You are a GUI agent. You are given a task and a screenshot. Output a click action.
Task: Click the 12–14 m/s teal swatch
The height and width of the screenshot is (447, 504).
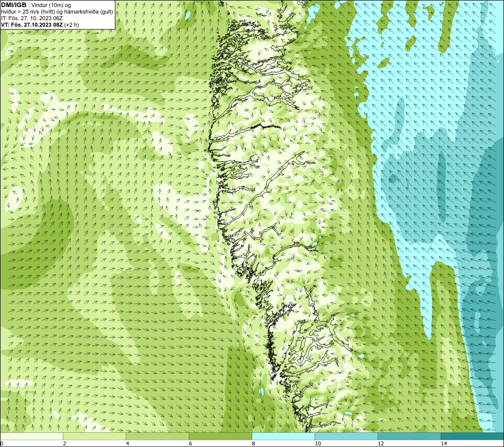409,436
